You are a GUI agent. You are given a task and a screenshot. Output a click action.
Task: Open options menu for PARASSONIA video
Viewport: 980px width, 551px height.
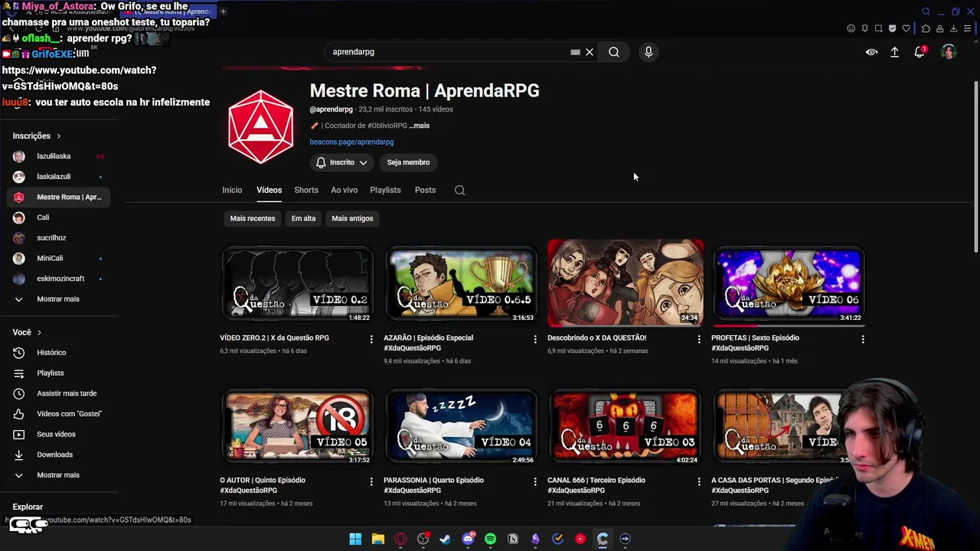tap(535, 481)
